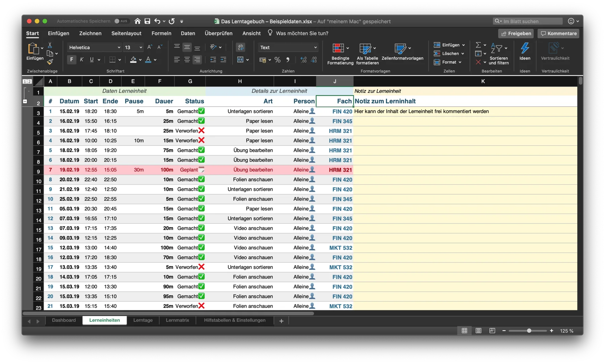This screenshot has width=605, height=364.
Task: Click the Freigeben button
Action: point(516,33)
